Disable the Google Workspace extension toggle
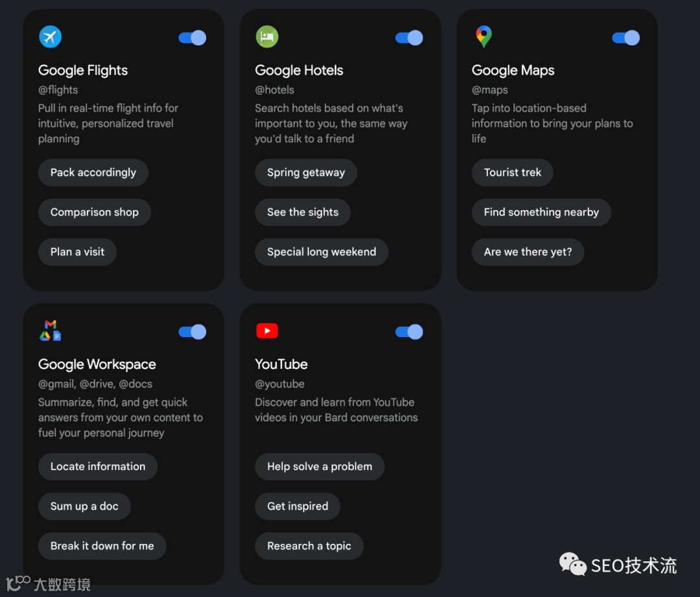 coord(192,332)
